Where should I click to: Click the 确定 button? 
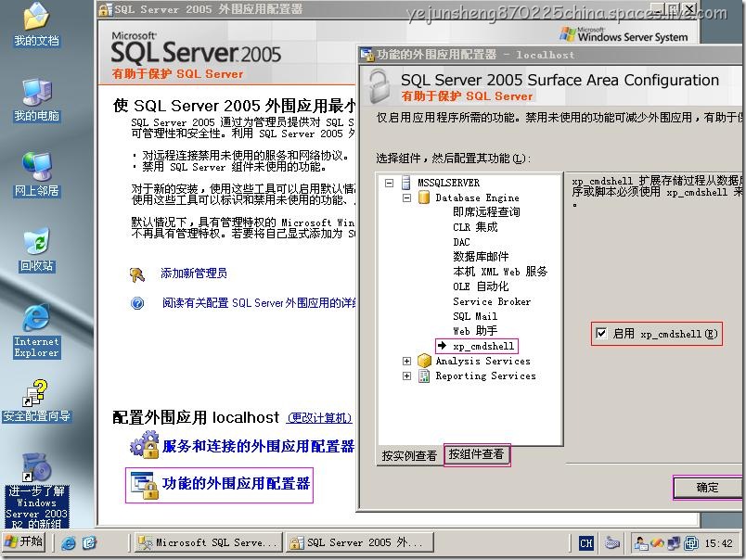click(707, 488)
